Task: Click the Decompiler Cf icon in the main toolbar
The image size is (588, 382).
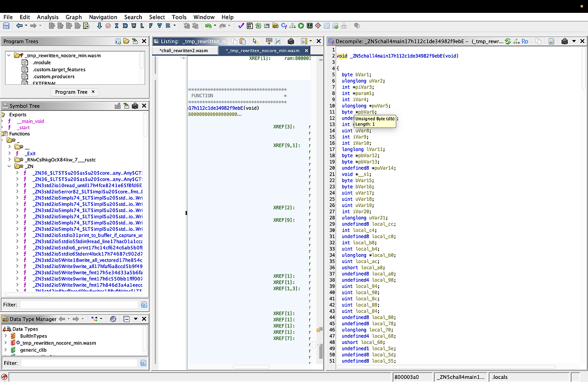Action: pyautogui.click(x=284, y=26)
